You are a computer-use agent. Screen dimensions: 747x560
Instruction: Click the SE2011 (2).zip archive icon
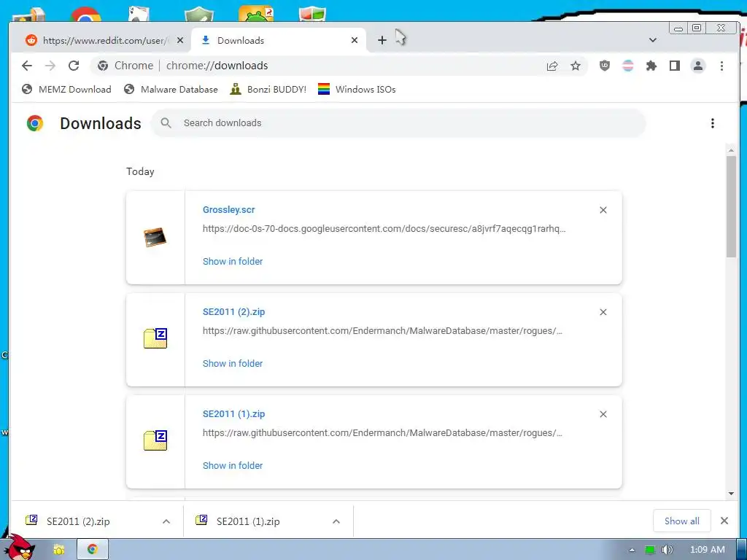(x=155, y=338)
